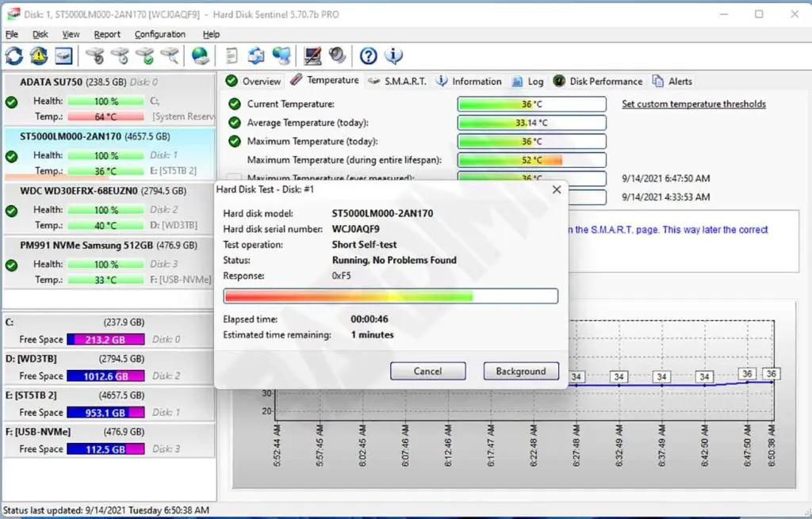Open Set custom temperature thresholds link
The height and width of the screenshot is (519, 812).
tap(693, 104)
